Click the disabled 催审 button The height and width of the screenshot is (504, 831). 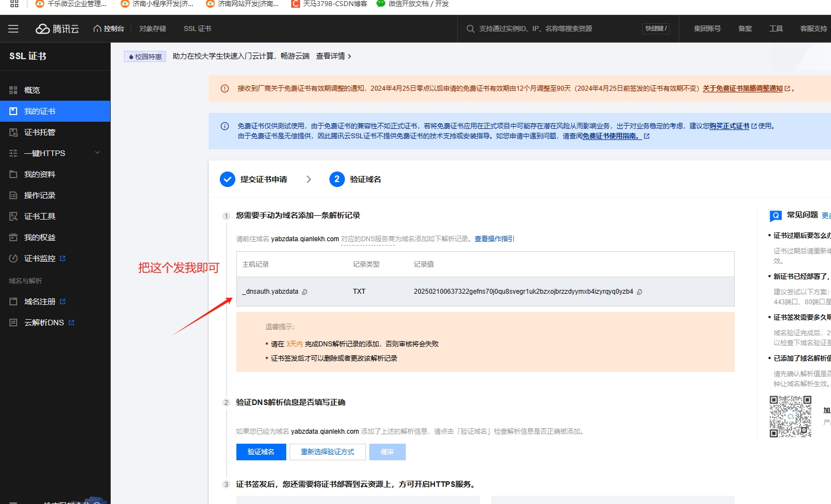388,452
